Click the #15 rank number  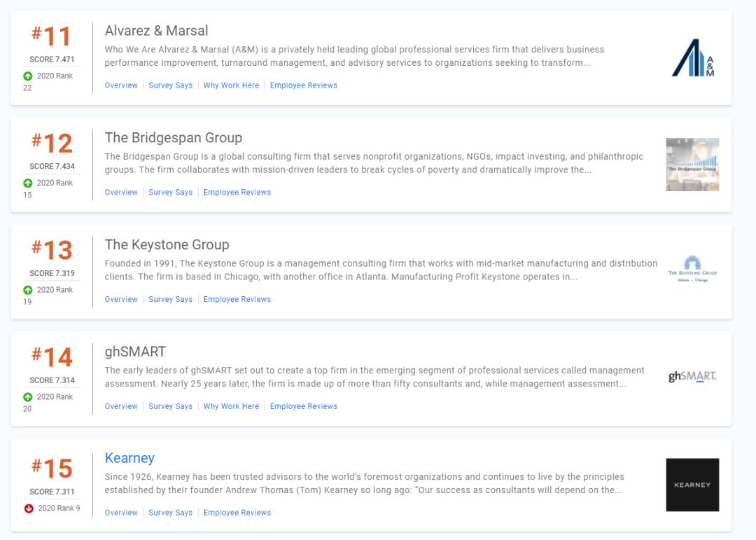tap(52, 469)
